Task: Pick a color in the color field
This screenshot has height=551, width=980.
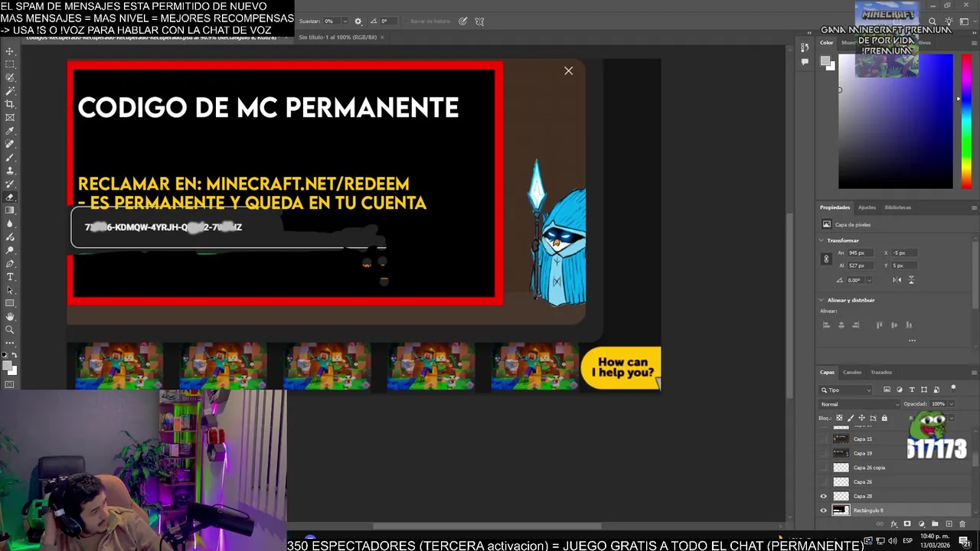Action: click(895, 122)
